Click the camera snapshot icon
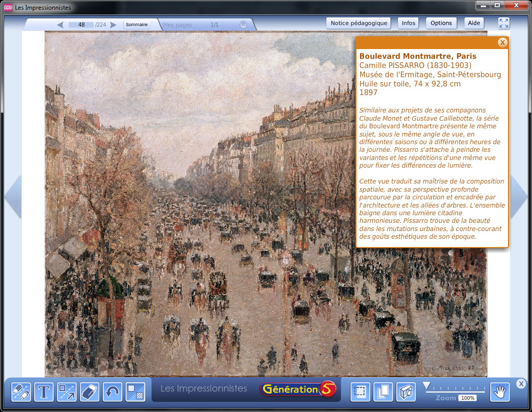The width and height of the screenshot is (532, 412). tap(406, 392)
